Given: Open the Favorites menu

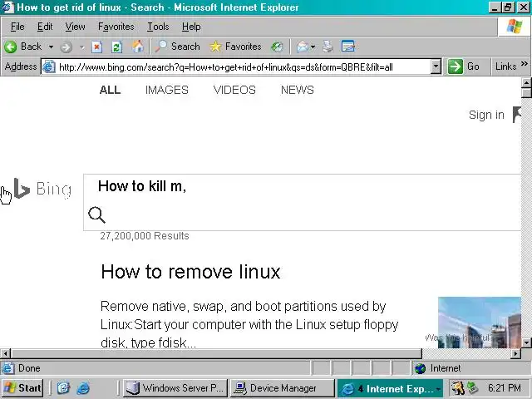Looking at the screenshot, I should tap(116, 27).
